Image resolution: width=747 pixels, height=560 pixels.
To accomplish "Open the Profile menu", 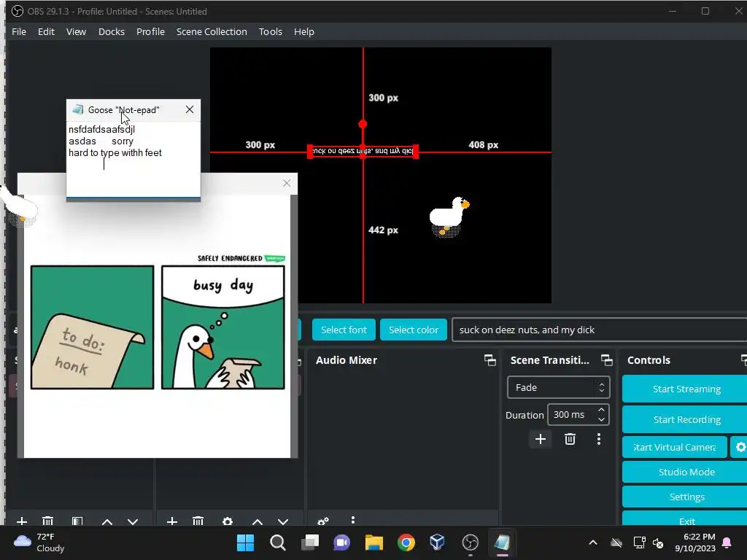I will coord(150,31).
